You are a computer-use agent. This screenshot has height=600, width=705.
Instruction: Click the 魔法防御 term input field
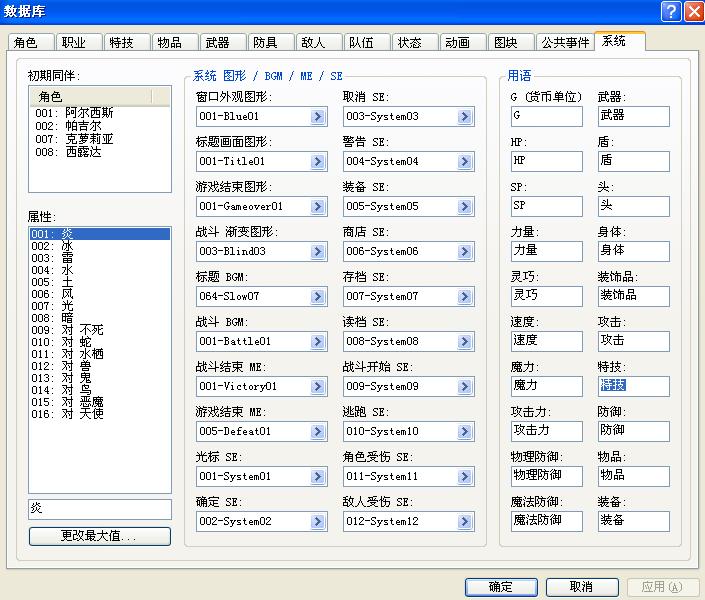[x=546, y=521]
